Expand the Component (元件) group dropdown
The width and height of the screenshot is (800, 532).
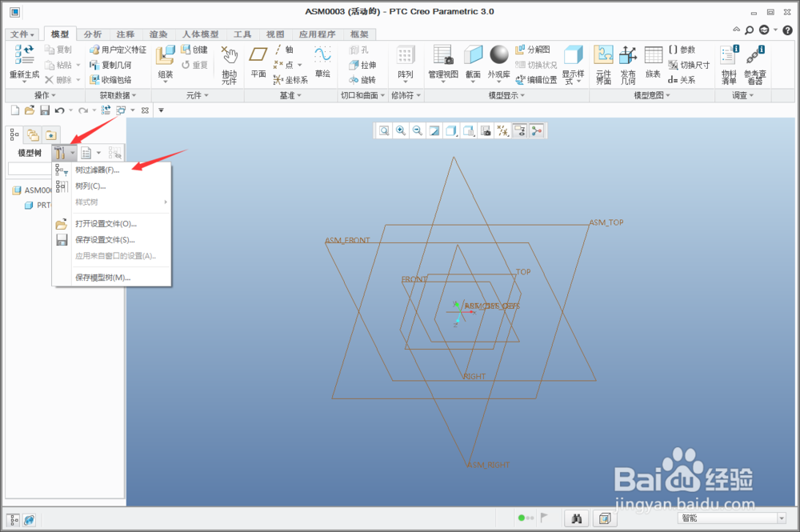[198, 95]
